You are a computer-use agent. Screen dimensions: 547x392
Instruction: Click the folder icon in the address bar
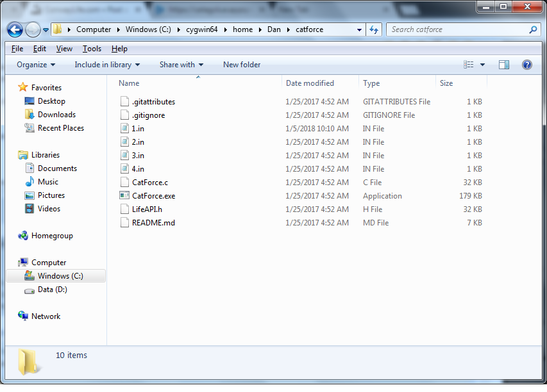point(58,29)
